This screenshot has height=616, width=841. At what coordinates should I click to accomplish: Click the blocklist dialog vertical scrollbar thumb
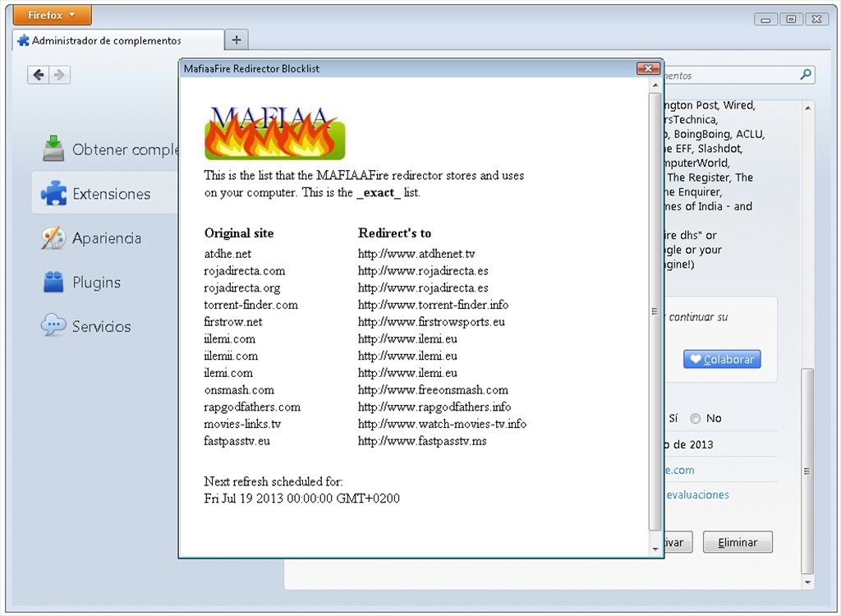point(655,311)
